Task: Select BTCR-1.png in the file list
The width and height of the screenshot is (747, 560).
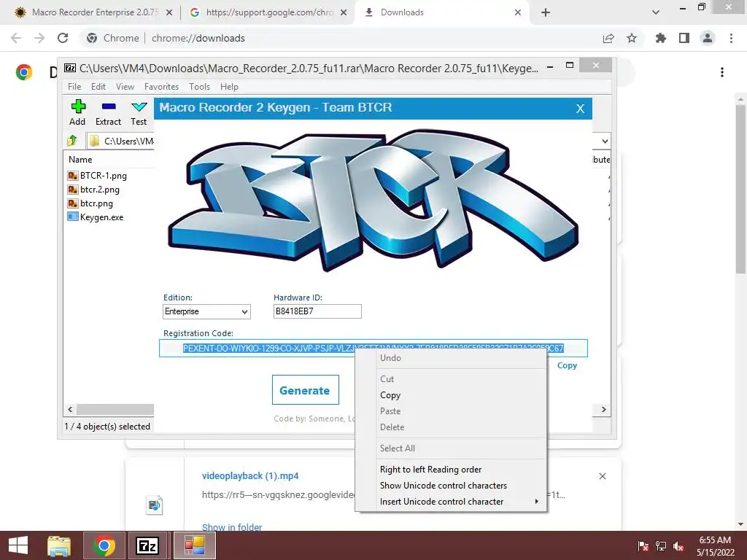Action: coord(97,176)
